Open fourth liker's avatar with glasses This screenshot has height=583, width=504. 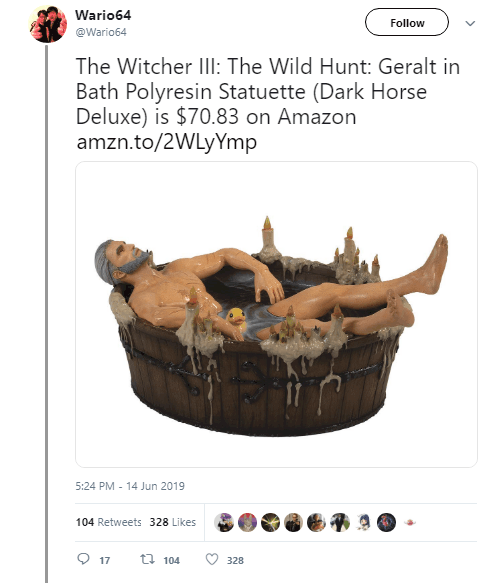click(293, 522)
